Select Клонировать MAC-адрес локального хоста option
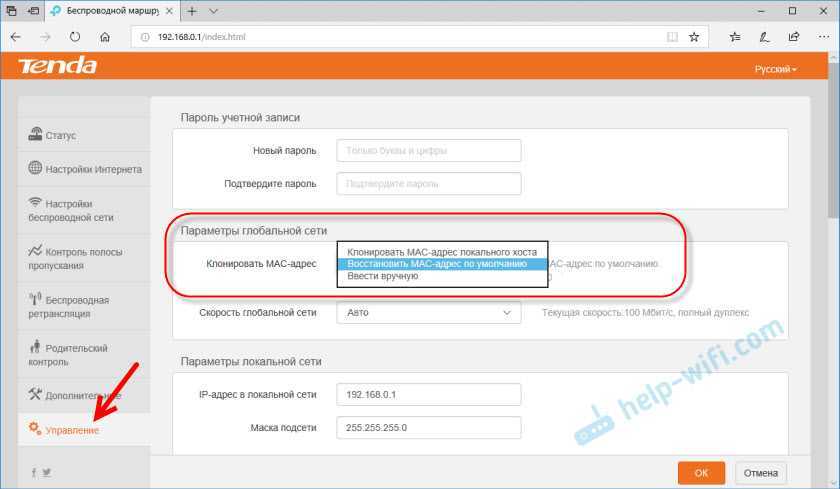This screenshot has height=489, width=840. (442, 252)
